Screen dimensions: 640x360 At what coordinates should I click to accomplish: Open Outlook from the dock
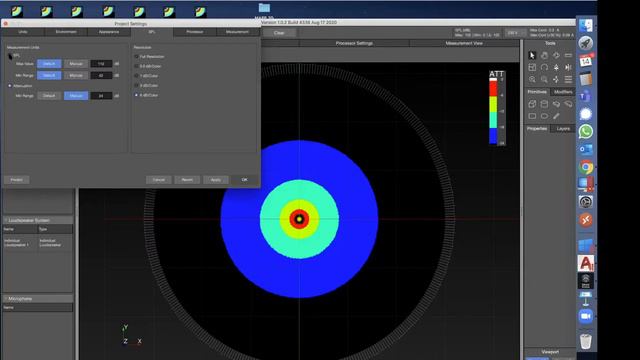(586, 149)
